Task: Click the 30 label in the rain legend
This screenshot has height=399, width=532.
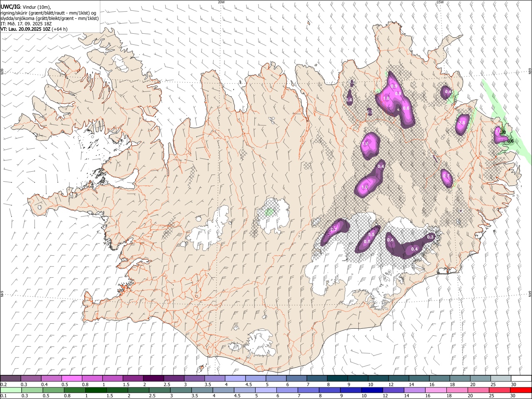Action: (513, 396)
